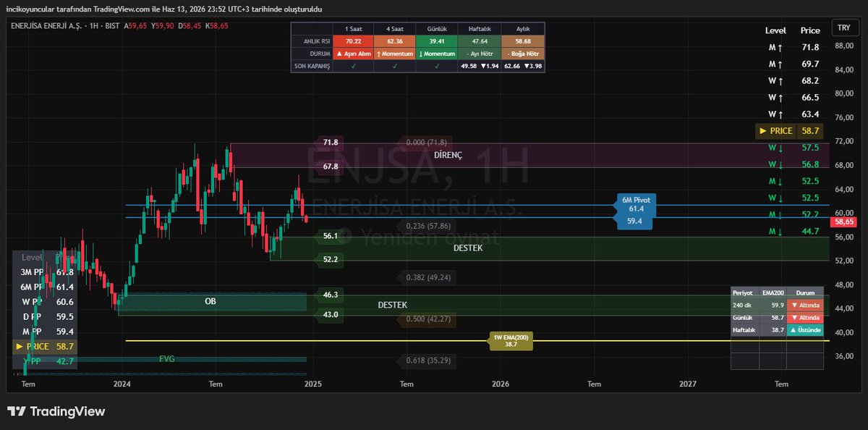Open the TRY currency selector
This screenshot has height=430, width=868.
[x=843, y=28]
